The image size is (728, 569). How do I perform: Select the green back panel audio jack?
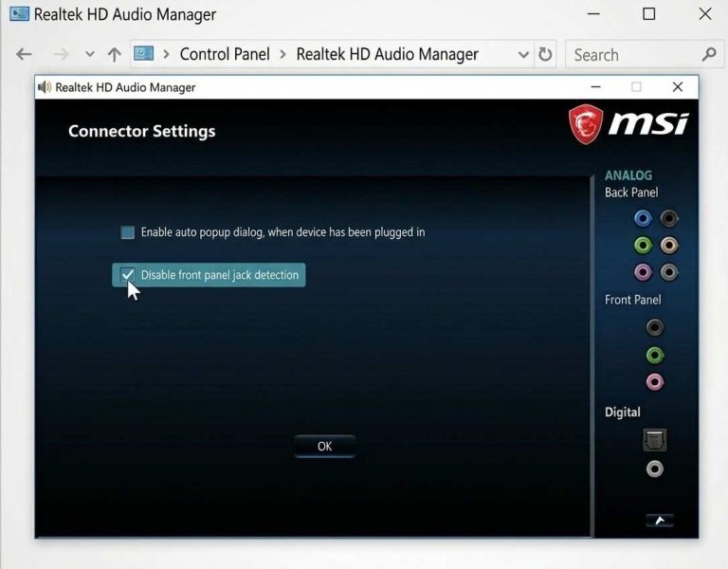[x=643, y=246]
